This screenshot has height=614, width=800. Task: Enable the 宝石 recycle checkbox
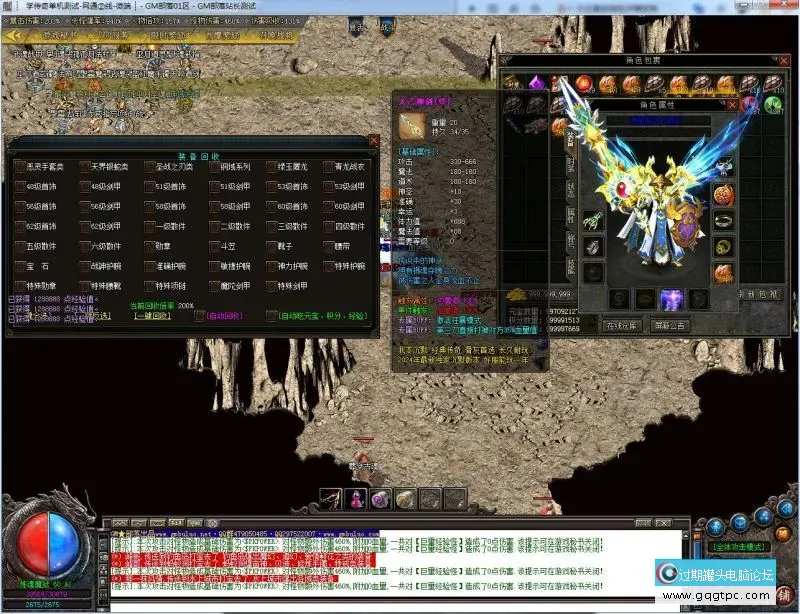click(x=21, y=266)
